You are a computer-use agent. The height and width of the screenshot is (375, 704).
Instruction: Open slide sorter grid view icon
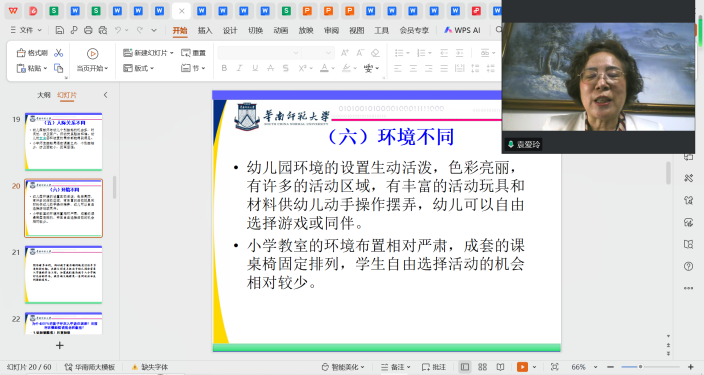(483, 367)
